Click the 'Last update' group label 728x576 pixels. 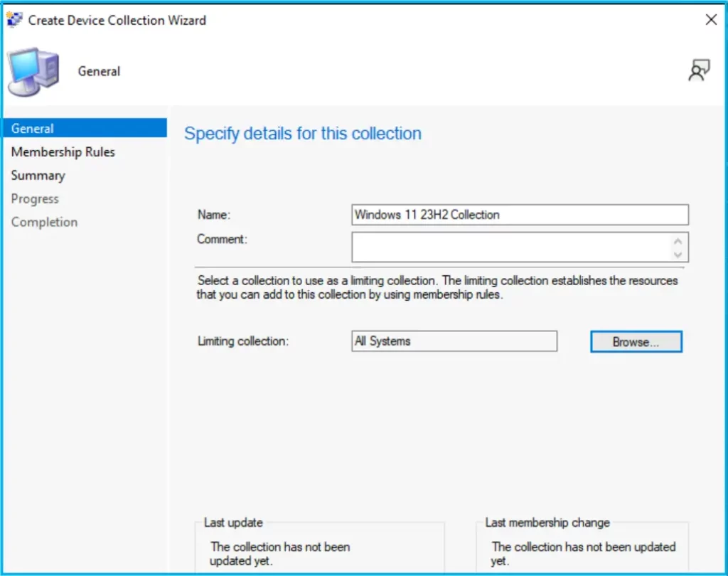tap(233, 523)
